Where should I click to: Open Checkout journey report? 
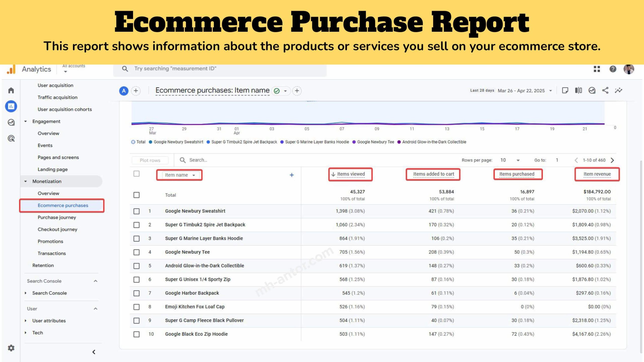coord(57,230)
